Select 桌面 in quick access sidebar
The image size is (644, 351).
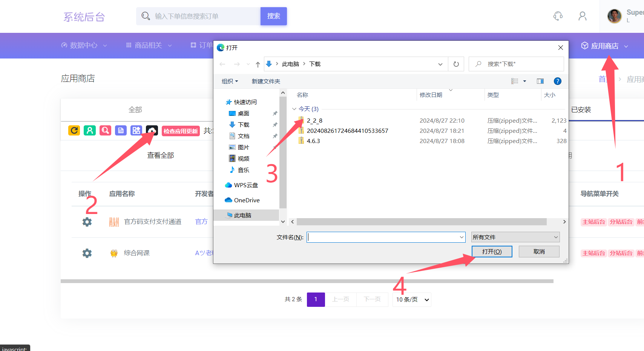point(243,114)
